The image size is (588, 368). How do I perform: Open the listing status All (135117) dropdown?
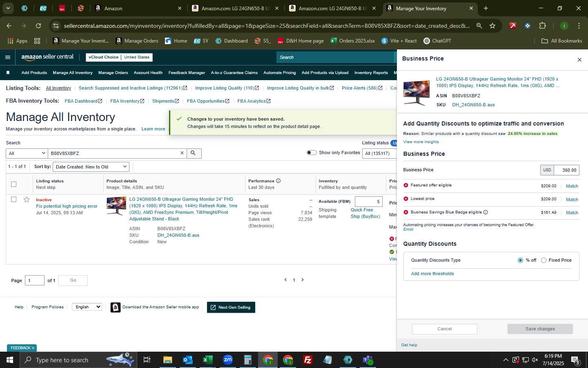[379, 153]
